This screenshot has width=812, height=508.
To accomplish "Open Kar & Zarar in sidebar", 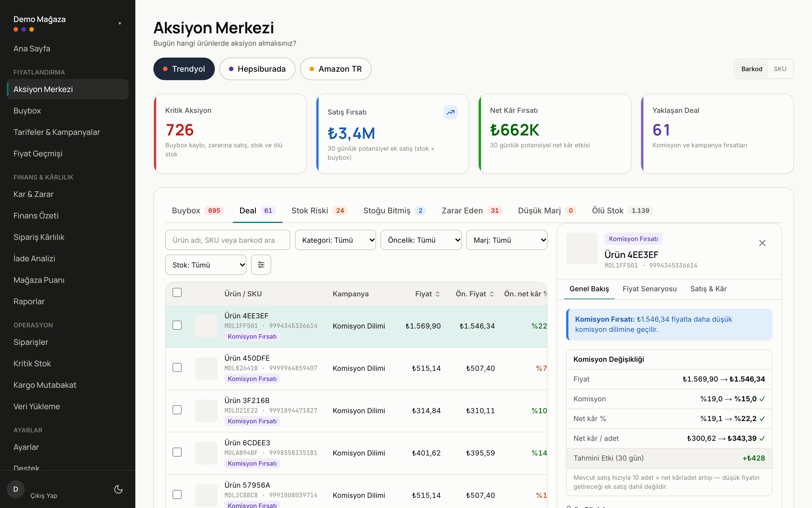I will pos(67,194).
